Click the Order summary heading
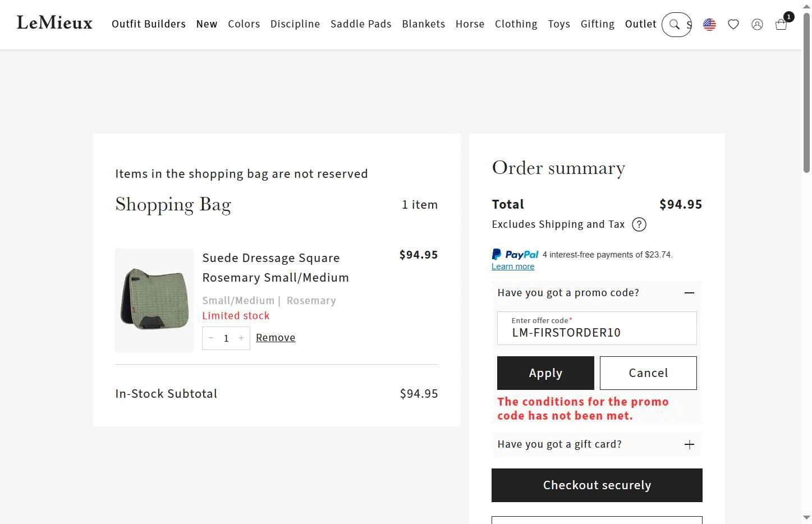 tap(558, 168)
